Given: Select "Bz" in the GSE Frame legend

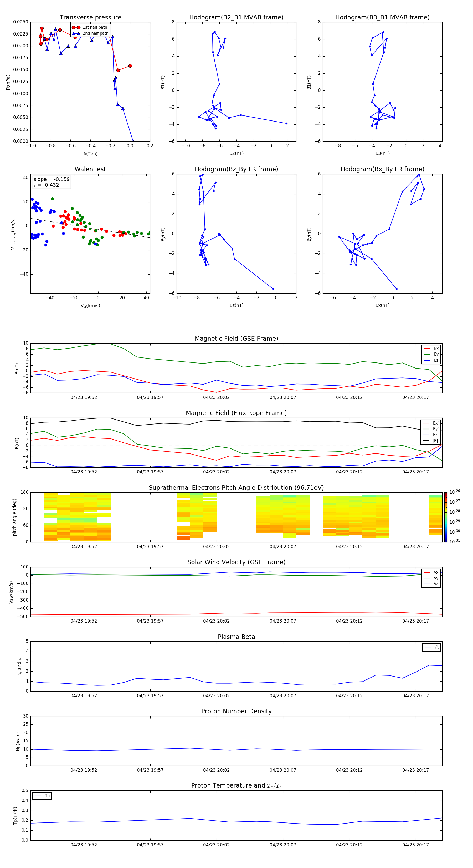Looking at the screenshot, I should (431, 360).
